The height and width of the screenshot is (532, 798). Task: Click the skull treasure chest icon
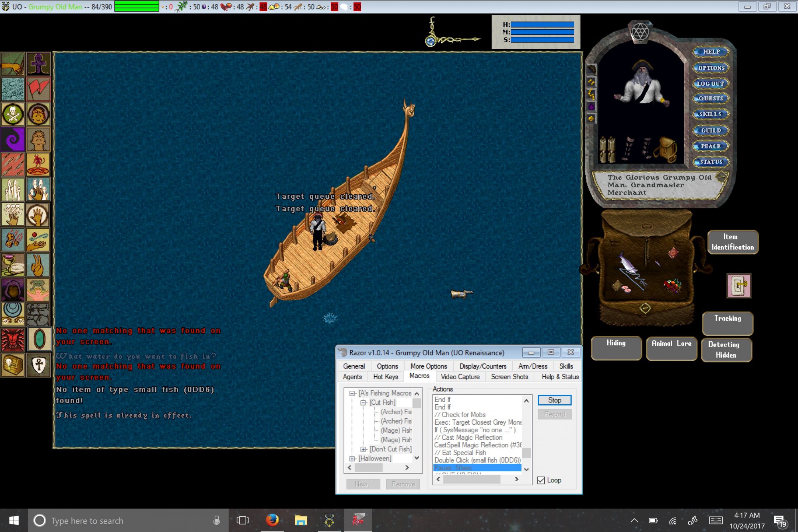pyautogui.click(x=13, y=365)
